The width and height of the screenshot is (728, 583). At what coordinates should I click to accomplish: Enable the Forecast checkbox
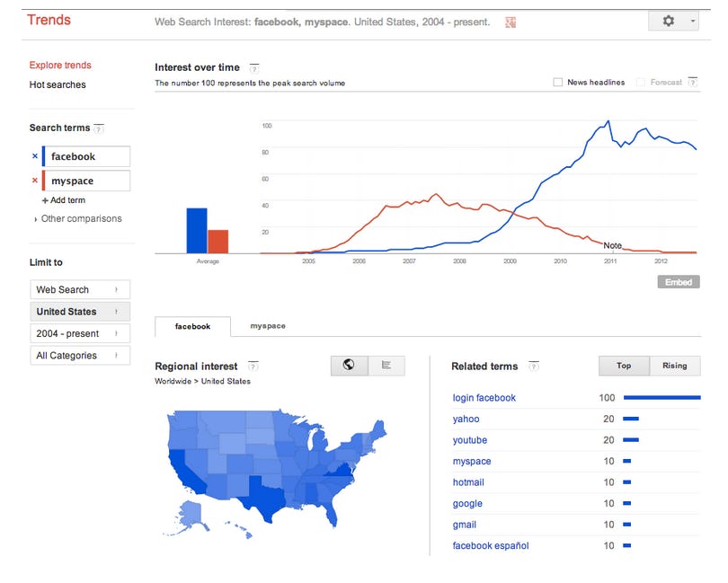coord(640,82)
